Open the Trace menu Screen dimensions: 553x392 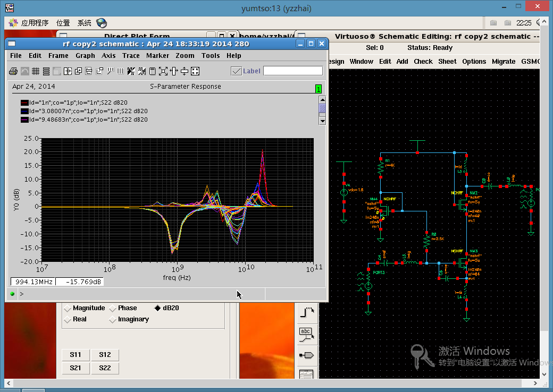point(131,56)
